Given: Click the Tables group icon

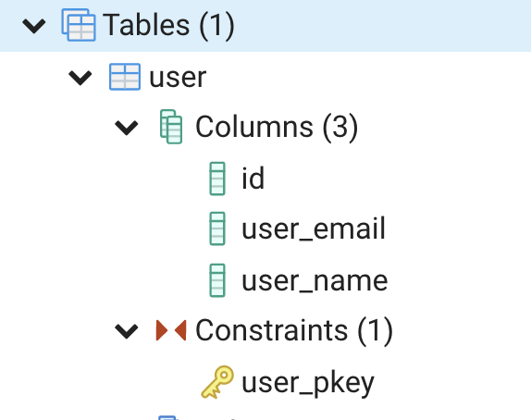Looking at the screenshot, I should point(79,25).
